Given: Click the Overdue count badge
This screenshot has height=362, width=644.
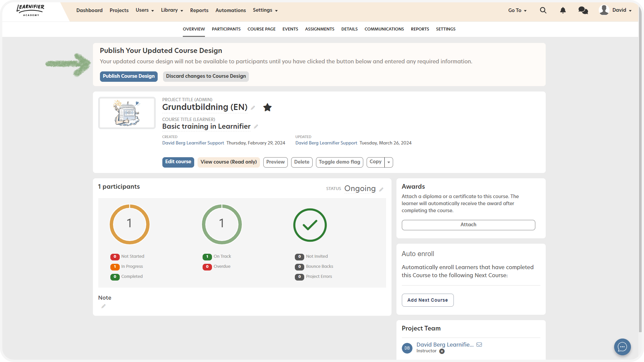Looking at the screenshot, I should coord(207,267).
